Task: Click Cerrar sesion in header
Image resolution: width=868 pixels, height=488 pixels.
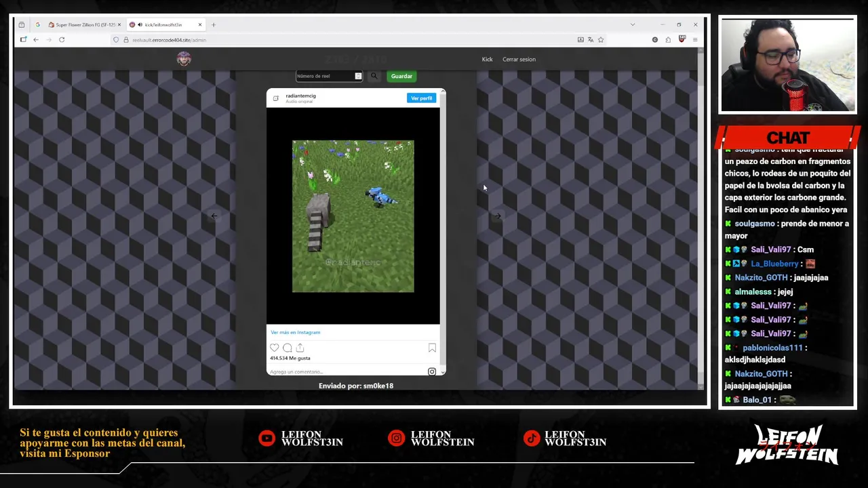Action: 519,59
